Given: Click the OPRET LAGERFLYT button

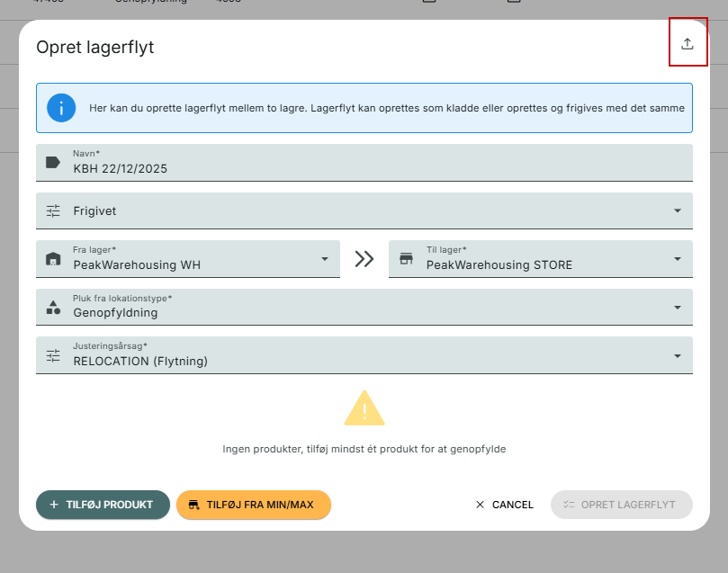Looking at the screenshot, I should pos(621,505).
